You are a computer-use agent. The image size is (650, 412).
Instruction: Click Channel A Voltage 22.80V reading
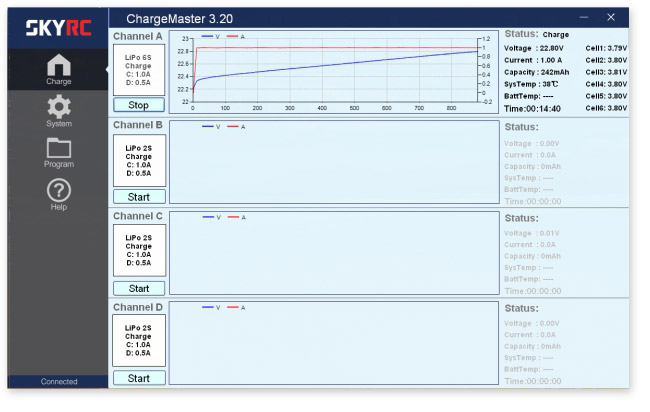click(x=534, y=48)
